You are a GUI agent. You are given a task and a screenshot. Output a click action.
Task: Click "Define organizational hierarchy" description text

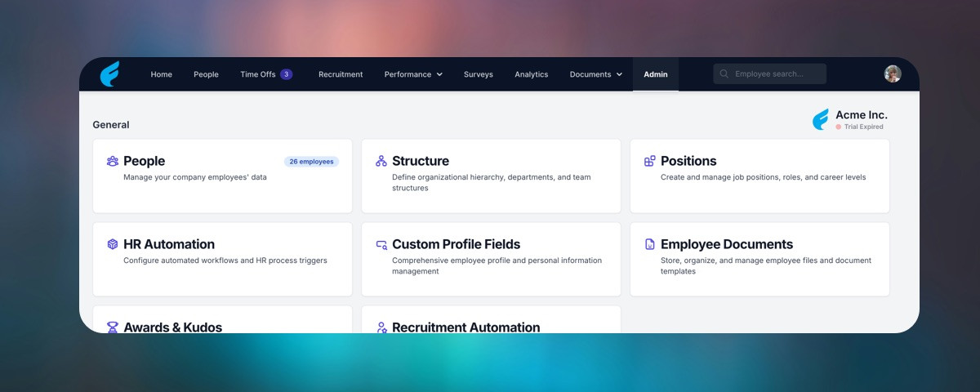pos(492,182)
